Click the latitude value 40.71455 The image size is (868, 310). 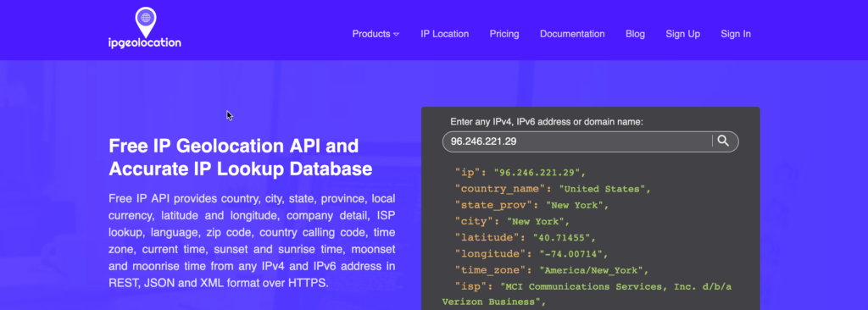[x=564, y=238]
